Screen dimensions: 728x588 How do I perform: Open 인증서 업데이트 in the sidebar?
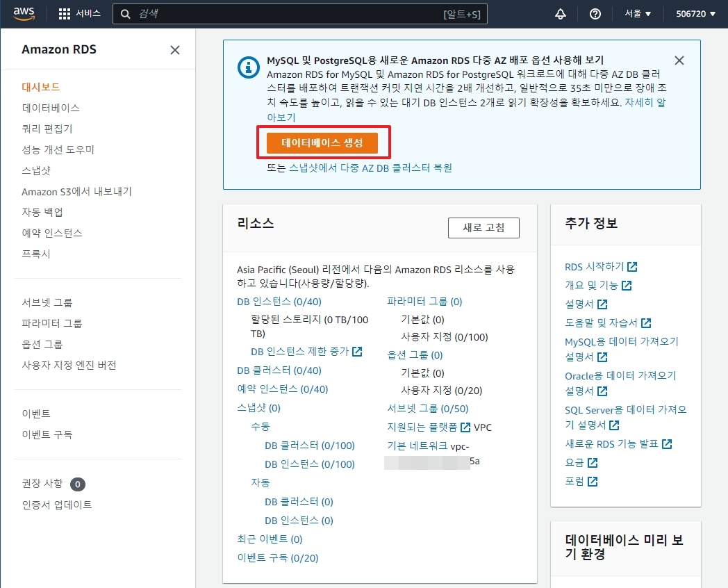coord(57,505)
